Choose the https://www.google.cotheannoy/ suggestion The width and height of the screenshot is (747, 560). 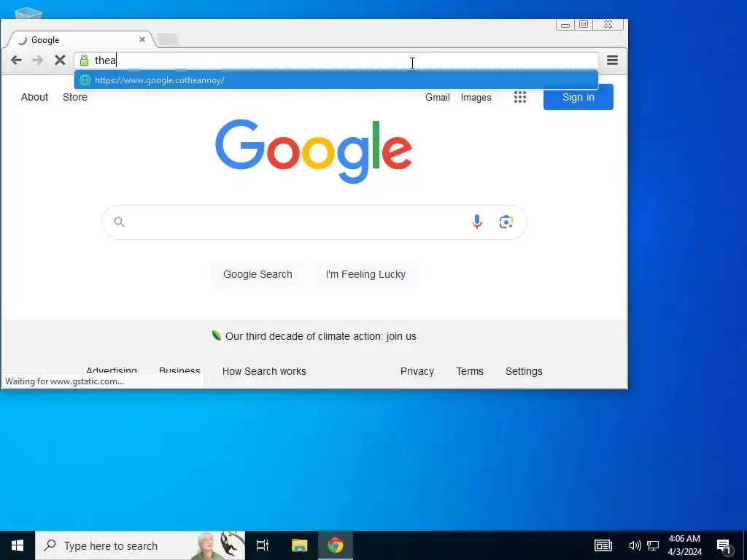(336, 80)
